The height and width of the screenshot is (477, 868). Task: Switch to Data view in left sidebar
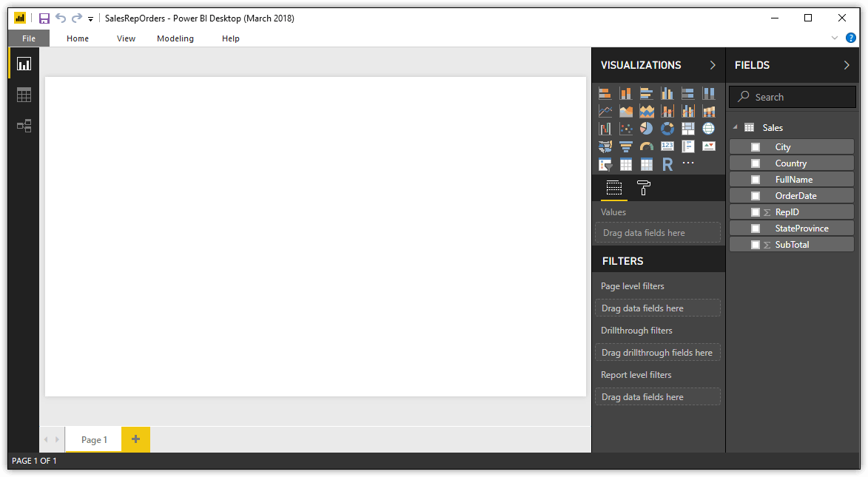[x=24, y=95]
